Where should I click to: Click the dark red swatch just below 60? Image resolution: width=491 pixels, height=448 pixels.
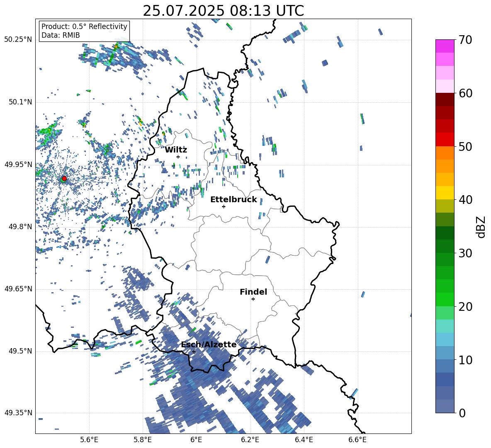445,99
